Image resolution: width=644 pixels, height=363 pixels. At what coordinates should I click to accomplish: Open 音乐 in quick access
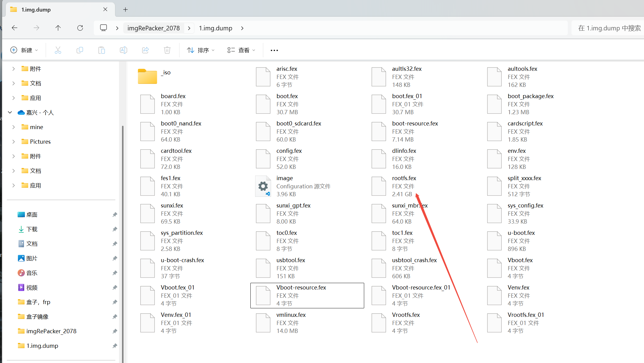coord(32,273)
